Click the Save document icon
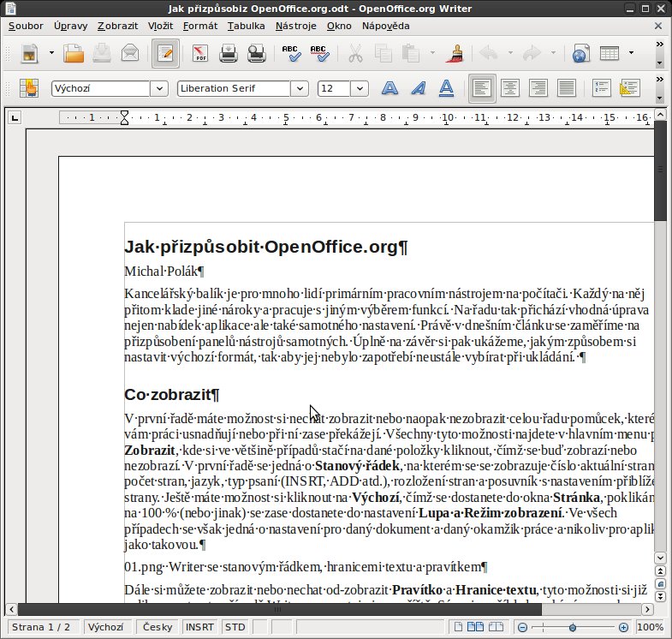Screen dimensions: 672x639 pyautogui.click(x=102, y=53)
